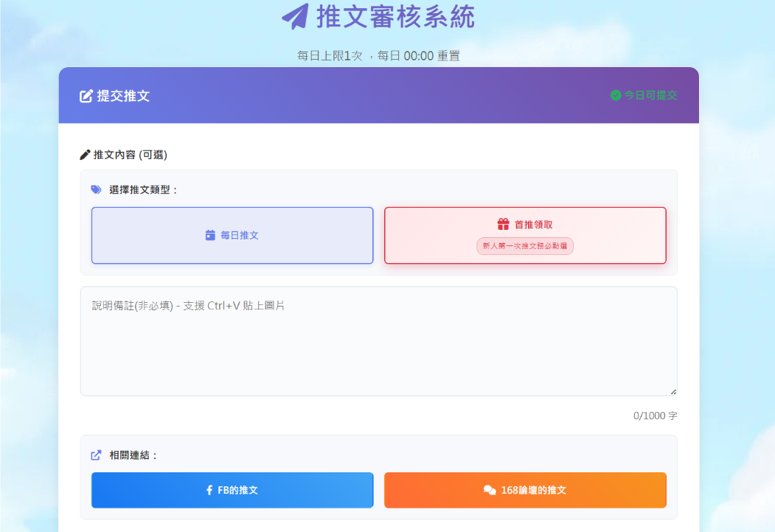
Task: Click the gift icon in 首推領取
Action: coord(503,224)
